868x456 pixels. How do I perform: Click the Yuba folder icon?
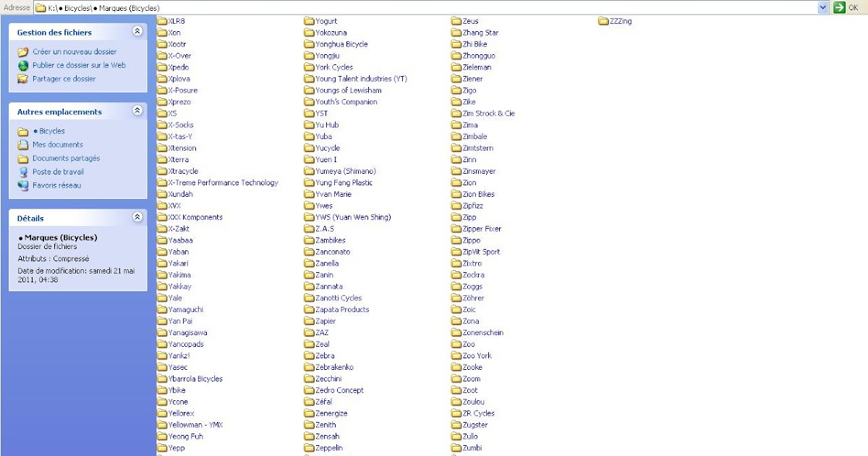coord(310,137)
